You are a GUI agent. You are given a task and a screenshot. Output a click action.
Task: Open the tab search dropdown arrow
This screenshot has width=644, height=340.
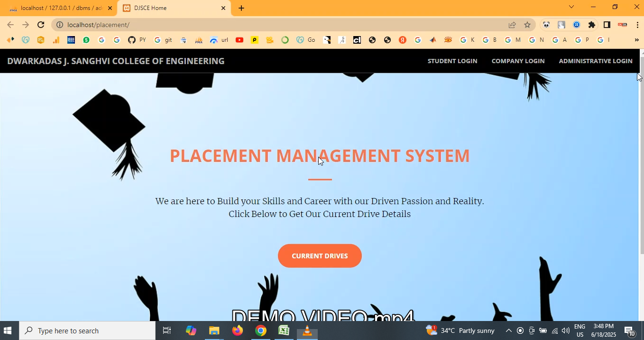[571, 7]
